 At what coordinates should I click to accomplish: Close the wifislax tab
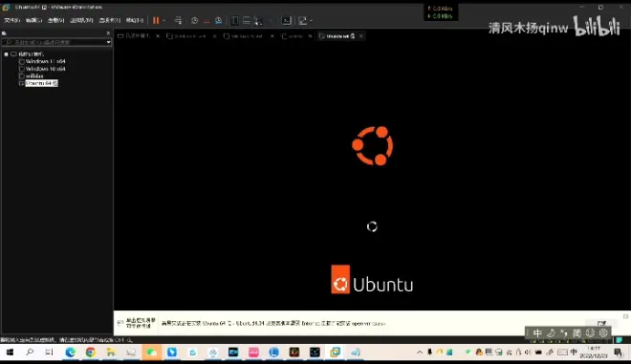coord(311,36)
